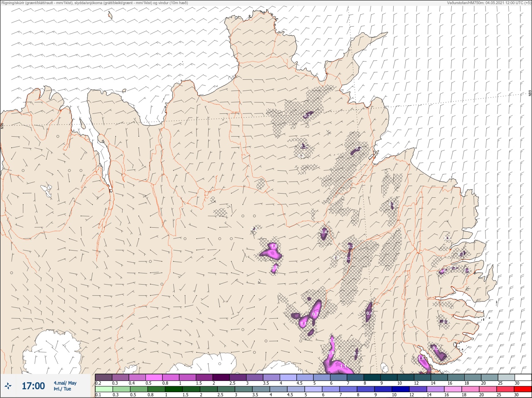
Task: Pick the dusky purple 0.2 swatch in the upper legend
Action: coord(103,377)
